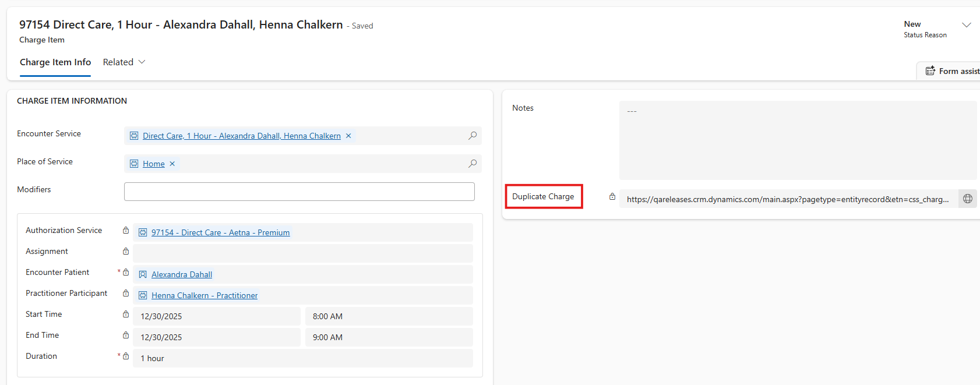Remove the Home place of service value
Image resolution: width=980 pixels, height=385 pixels.
pyautogui.click(x=172, y=164)
